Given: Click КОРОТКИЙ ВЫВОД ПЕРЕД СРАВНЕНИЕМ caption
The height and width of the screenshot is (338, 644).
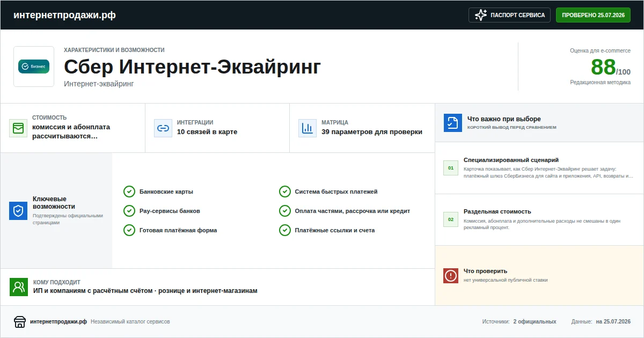Looking at the screenshot, I should 512,128.
